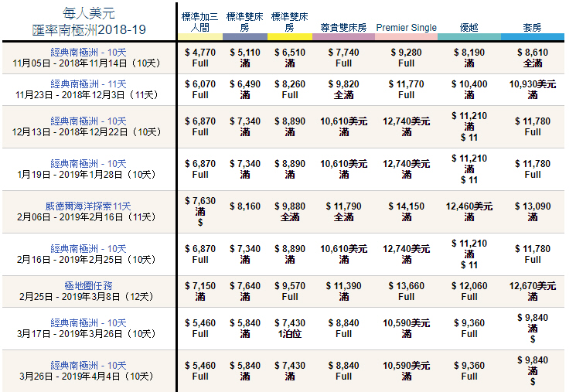Click the $ 8,260 price cell

(290, 84)
